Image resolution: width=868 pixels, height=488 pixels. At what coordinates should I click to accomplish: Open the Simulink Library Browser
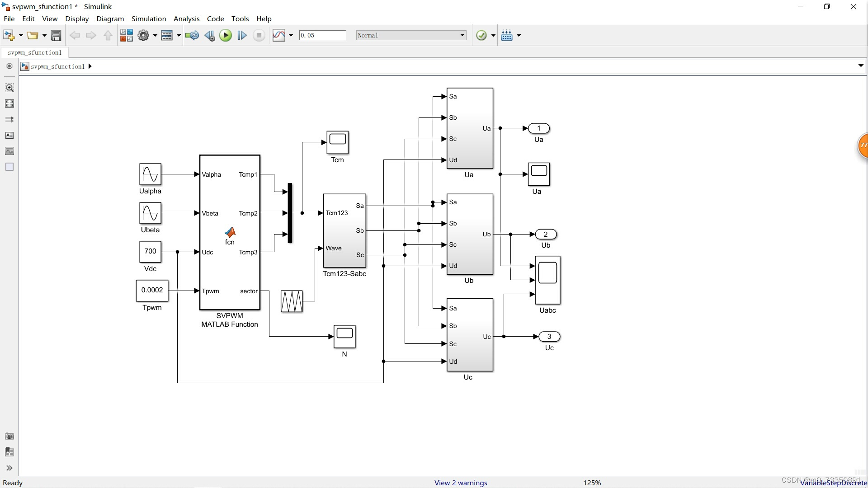click(127, 35)
